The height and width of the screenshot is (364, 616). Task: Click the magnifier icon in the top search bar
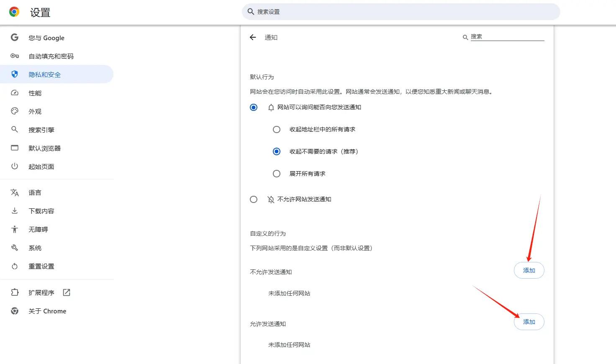click(251, 12)
